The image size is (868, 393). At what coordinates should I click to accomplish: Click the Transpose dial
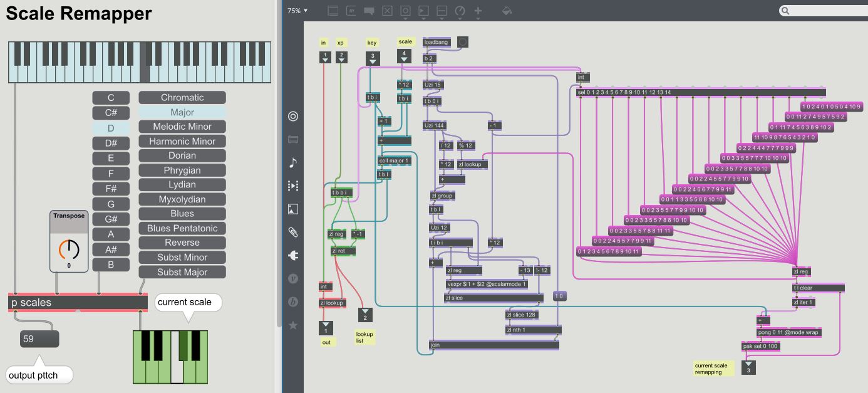(69, 250)
